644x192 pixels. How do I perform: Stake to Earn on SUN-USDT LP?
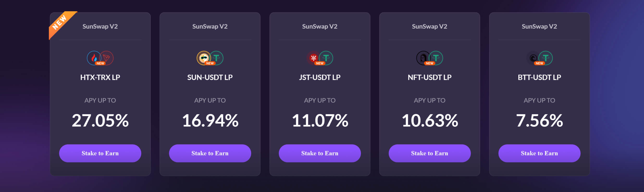(210, 153)
